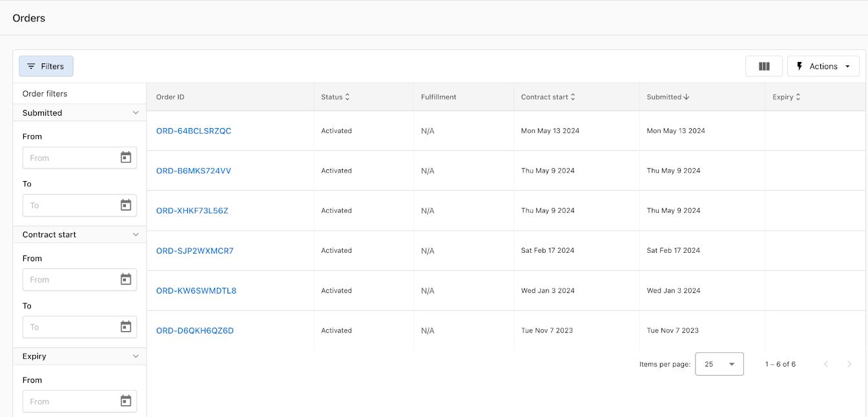Collapse the Expiry filter section
The width and height of the screenshot is (868, 417).
pyautogui.click(x=136, y=356)
